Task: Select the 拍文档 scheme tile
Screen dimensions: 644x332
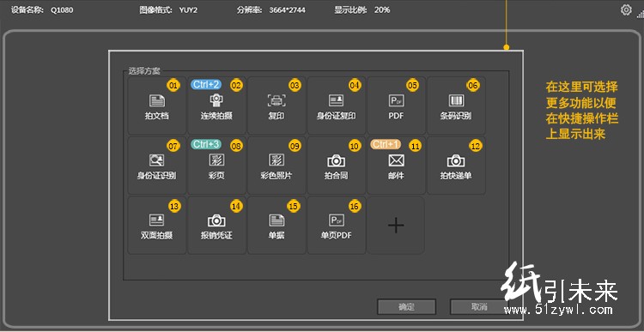Action: (157, 106)
